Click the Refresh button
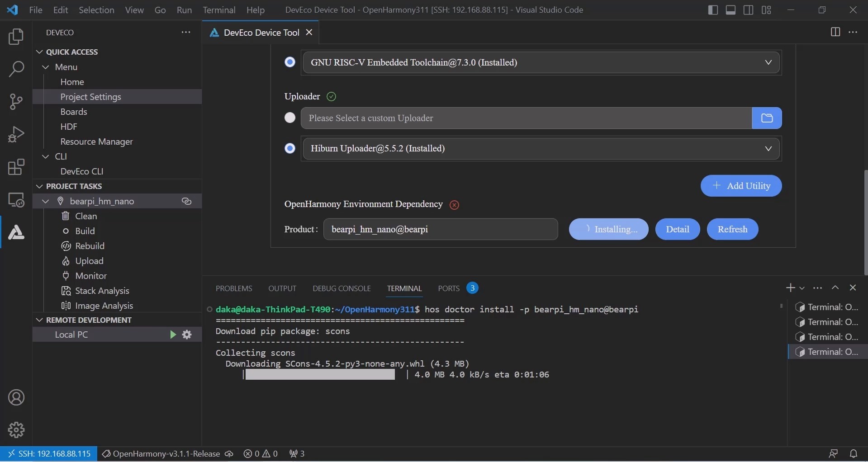868x462 pixels. pyautogui.click(x=732, y=229)
